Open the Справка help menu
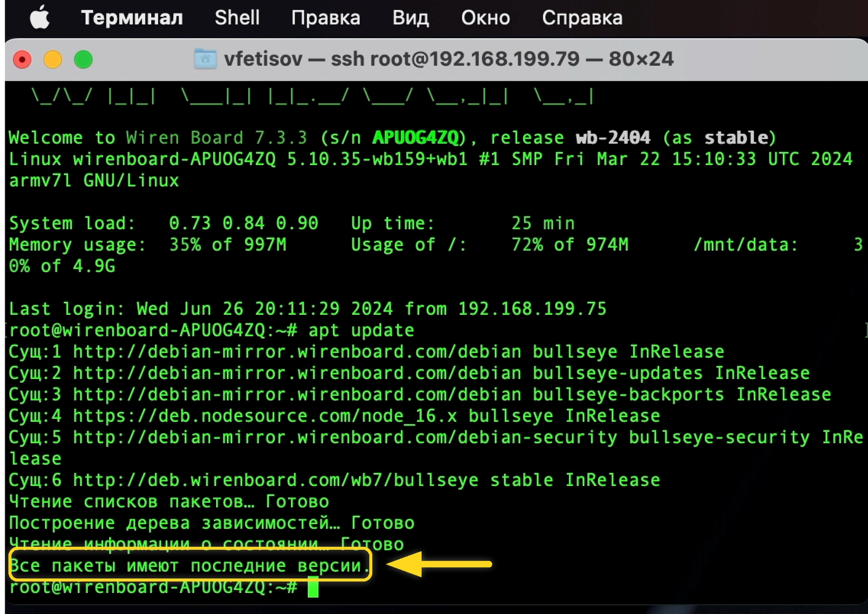Image resolution: width=868 pixels, height=614 pixels. tap(582, 18)
